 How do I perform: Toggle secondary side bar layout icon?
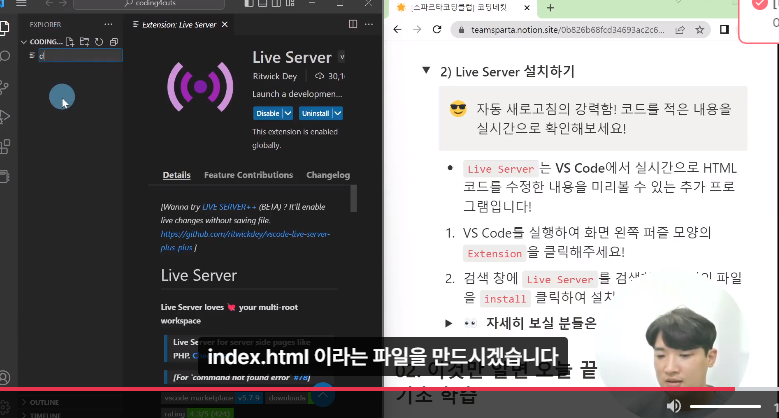(x=276, y=3)
